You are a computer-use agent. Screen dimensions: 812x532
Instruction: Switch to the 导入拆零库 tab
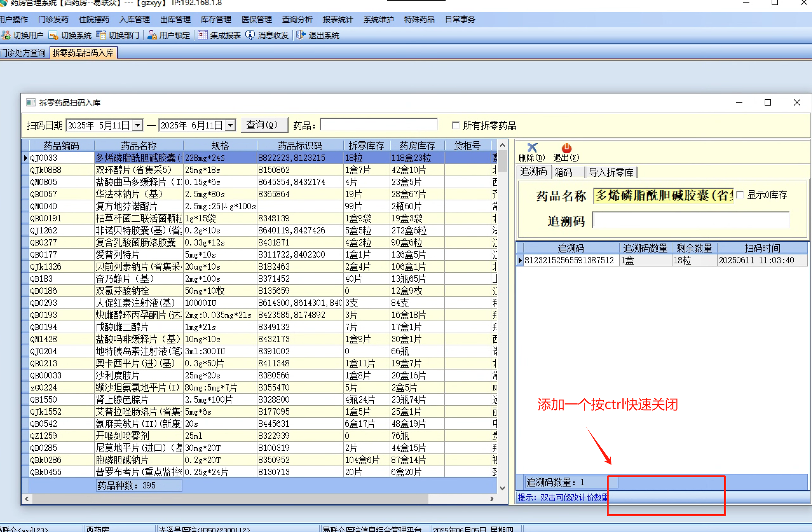pyautogui.click(x=611, y=172)
